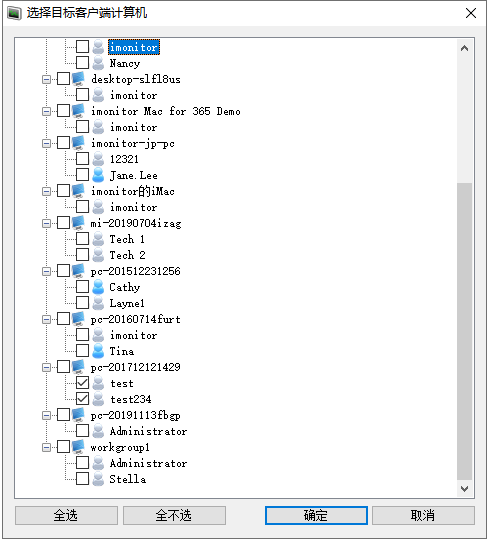Click the gray user icon next to Nancy
The image size is (489, 541).
[x=98, y=63]
